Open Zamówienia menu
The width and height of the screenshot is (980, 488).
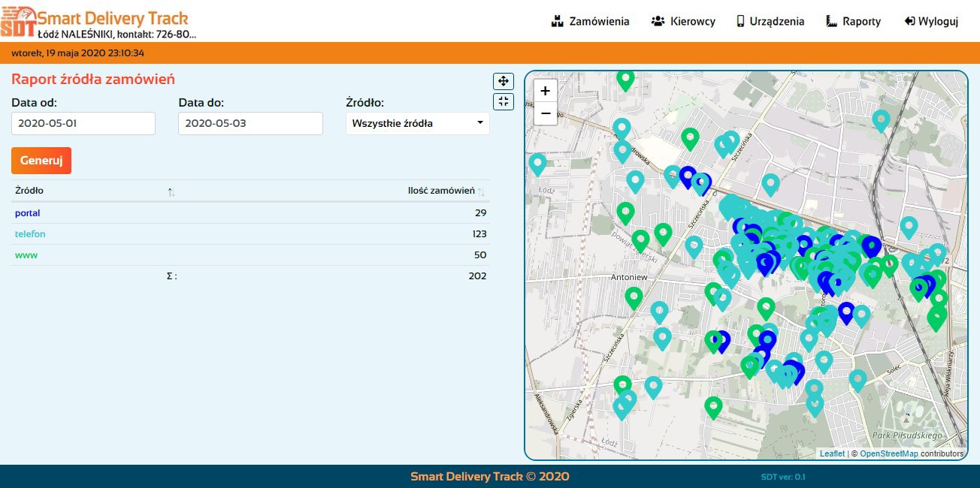click(590, 21)
